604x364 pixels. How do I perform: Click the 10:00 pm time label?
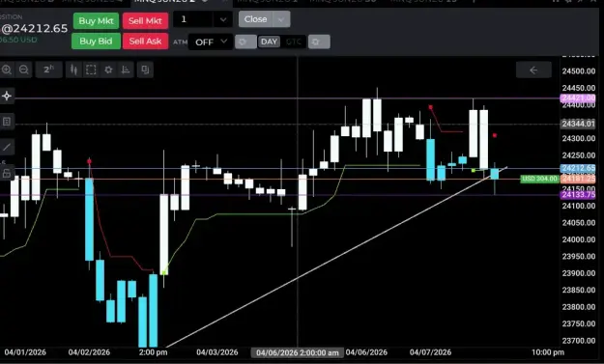(x=548, y=352)
